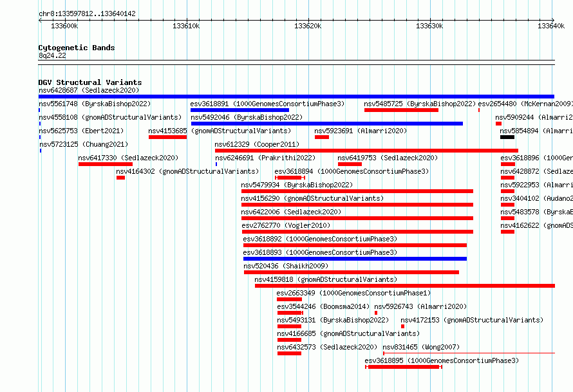Open nsv3404102 variant label
The height and width of the screenshot is (392, 573).
coord(536,198)
